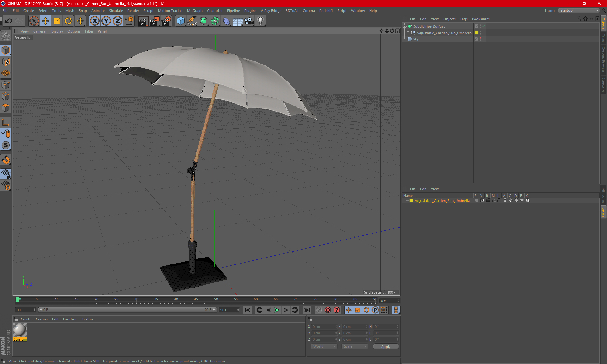Open the viewport Cameras menu
This screenshot has width=607, height=364.
pyautogui.click(x=40, y=31)
